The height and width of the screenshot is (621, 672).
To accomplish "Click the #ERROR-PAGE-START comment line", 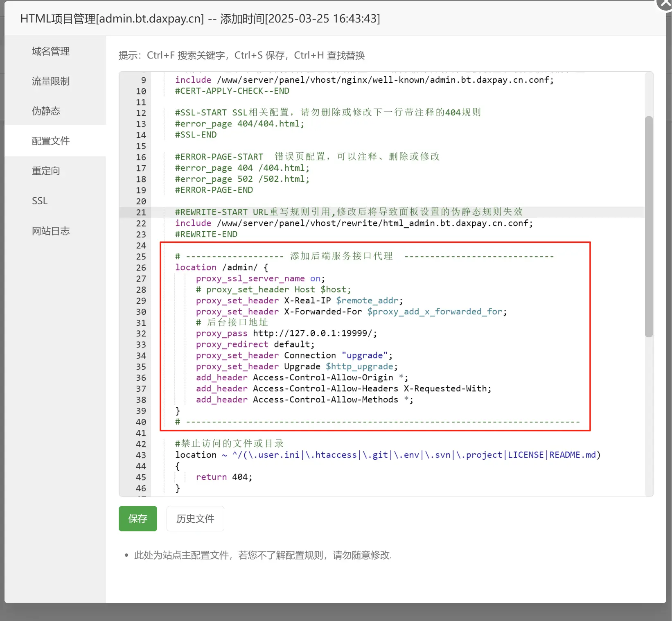I will tap(307, 157).
